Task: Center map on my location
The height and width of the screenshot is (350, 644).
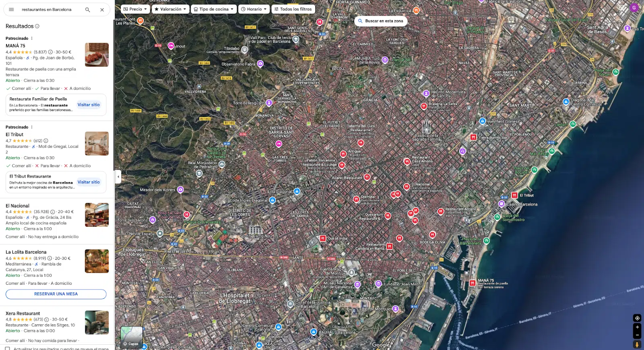Action: point(637,318)
